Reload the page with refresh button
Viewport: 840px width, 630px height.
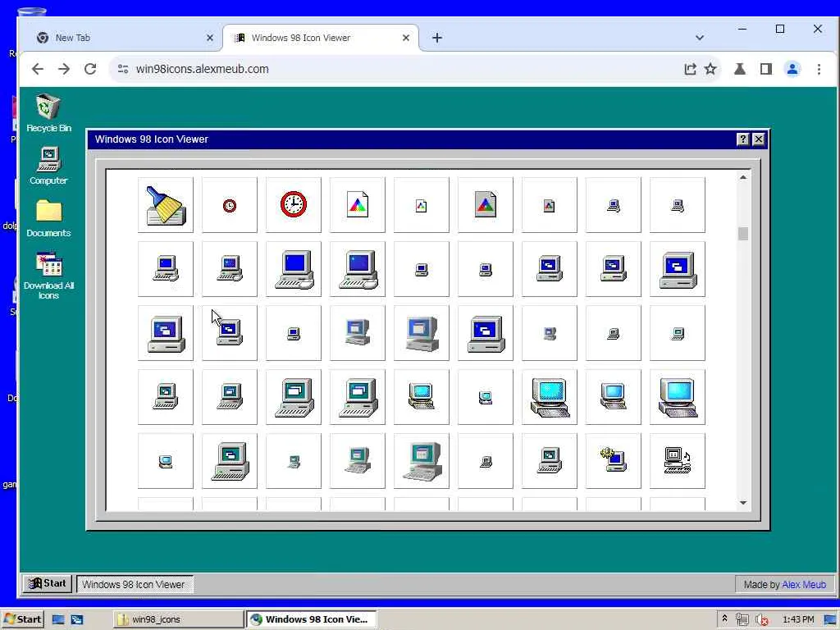90,69
